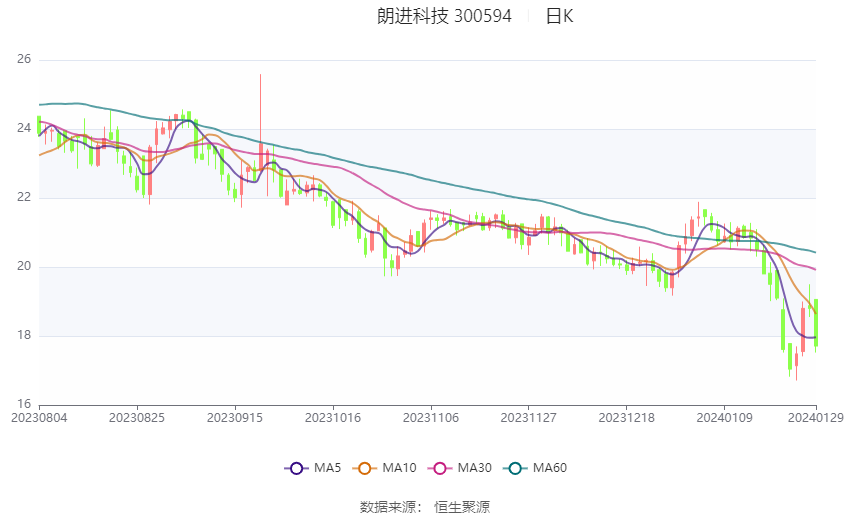Click the x-axis date 20231127
This screenshot has height=517, width=850.
(529, 418)
